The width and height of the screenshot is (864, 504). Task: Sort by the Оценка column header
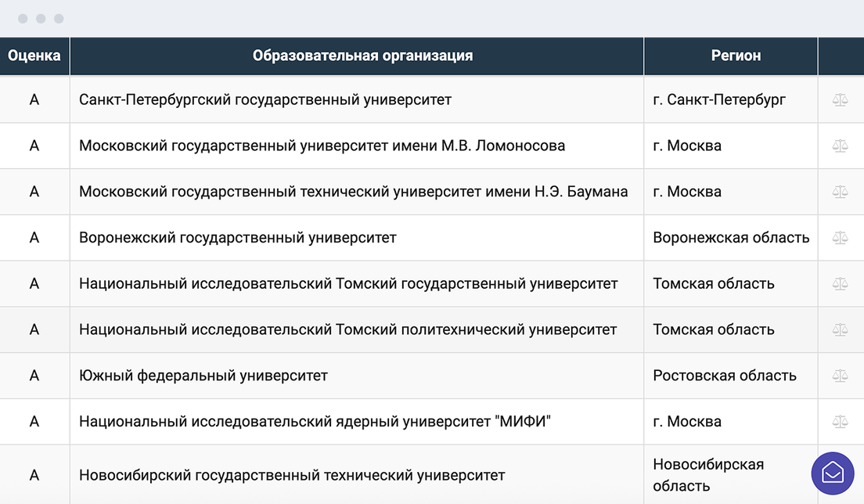(x=34, y=56)
